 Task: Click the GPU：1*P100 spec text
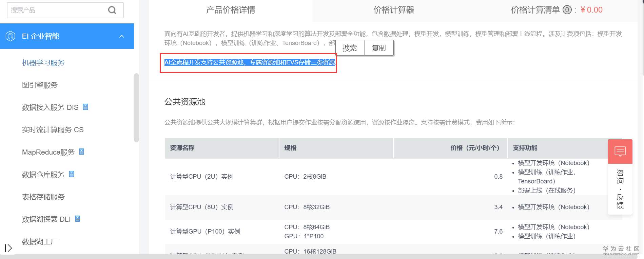[x=304, y=236]
